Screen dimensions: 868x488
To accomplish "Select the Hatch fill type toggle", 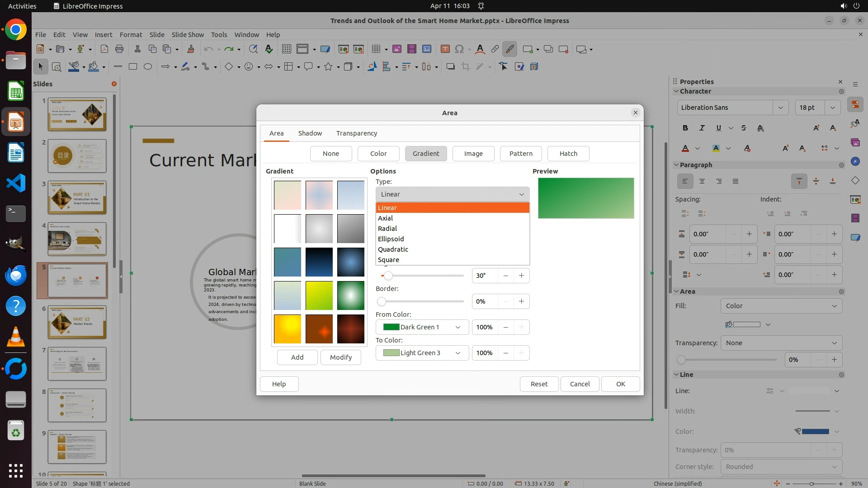I will click(x=568, y=154).
